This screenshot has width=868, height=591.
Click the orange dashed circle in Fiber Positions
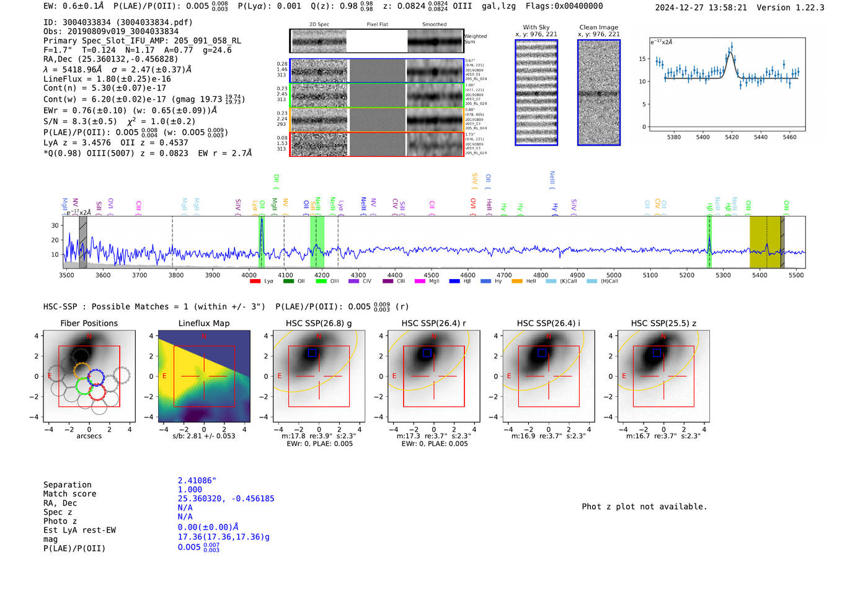[x=82, y=371]
